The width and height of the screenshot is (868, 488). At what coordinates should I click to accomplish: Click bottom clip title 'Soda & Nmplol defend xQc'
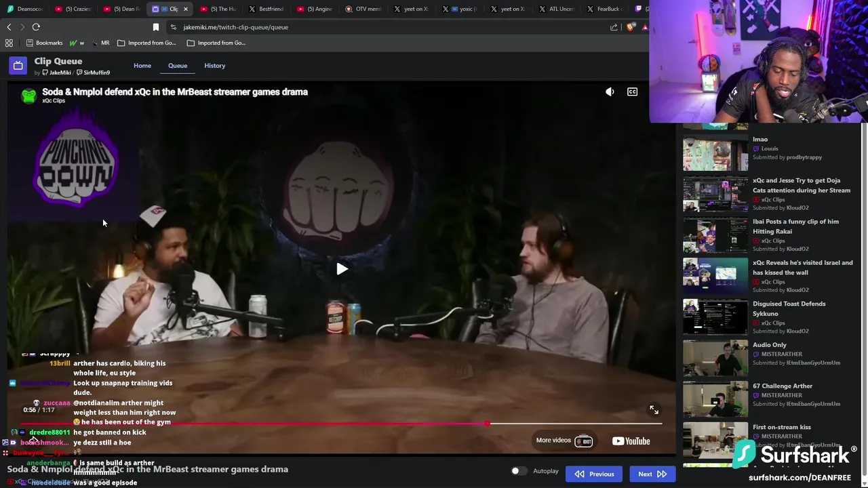[148, 469]
